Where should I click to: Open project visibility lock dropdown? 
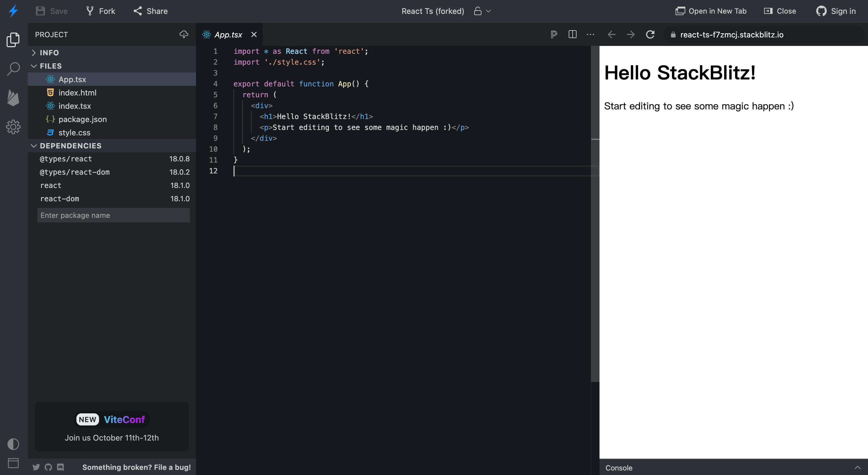click(482, 11)
